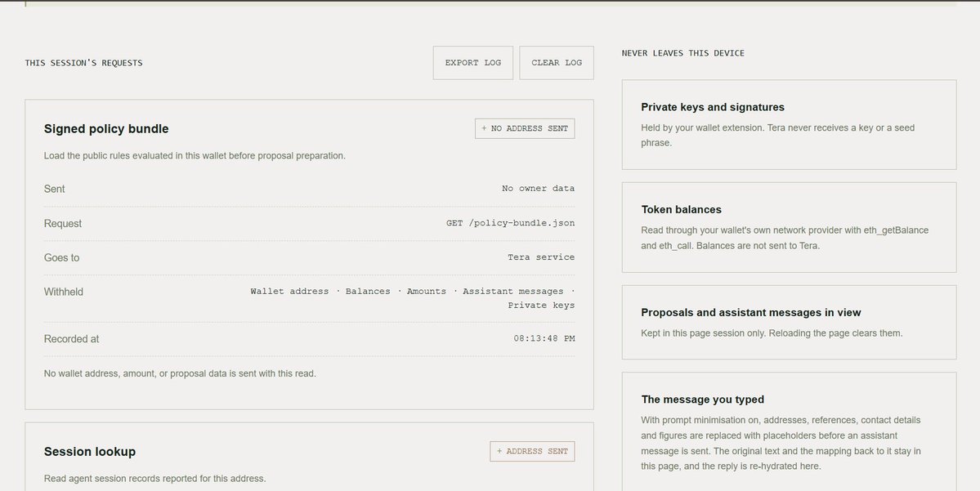Screen dimensions: 980x491
Task: Click the Address Sent badge on Session lookup
Action: coord(532,452)
